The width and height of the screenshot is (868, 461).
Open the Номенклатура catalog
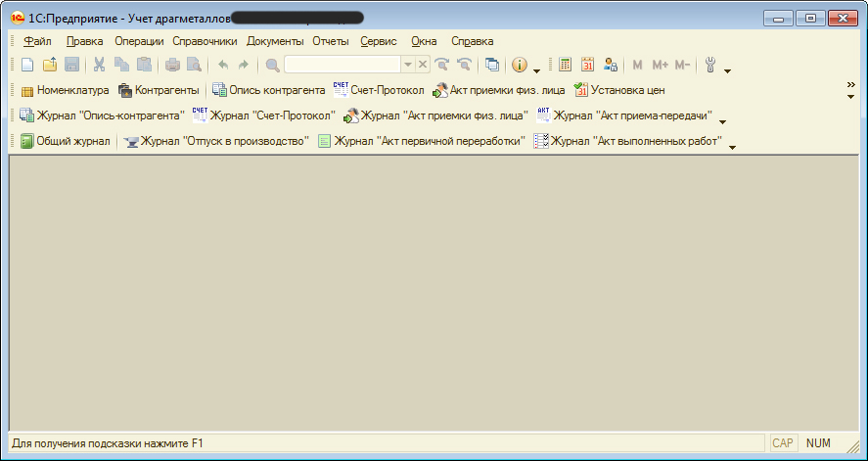65,90
